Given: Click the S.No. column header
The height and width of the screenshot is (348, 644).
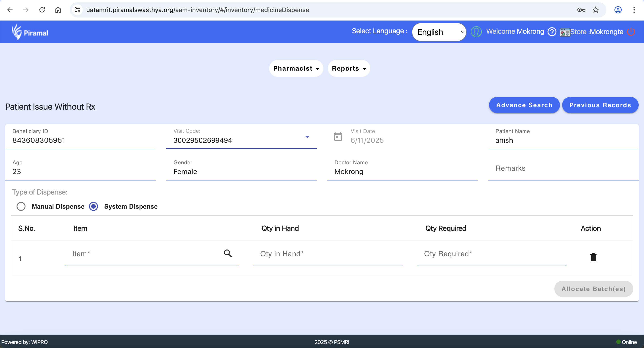Looking at the screenshot, I should pos(27,228).
